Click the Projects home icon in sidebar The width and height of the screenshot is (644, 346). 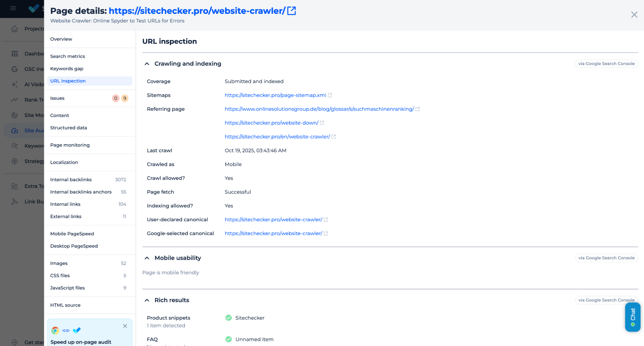(x=14, y=29)
